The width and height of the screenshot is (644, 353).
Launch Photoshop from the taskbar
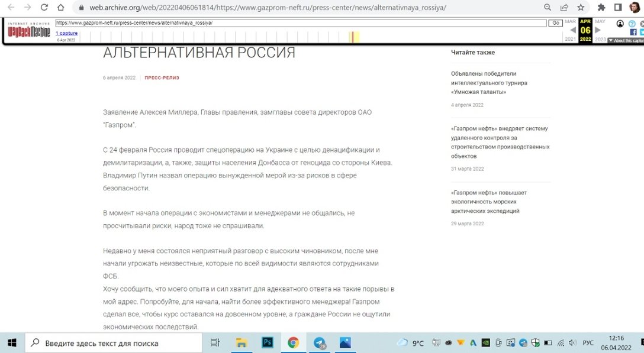pyautogui.click(x=268, y=342)
